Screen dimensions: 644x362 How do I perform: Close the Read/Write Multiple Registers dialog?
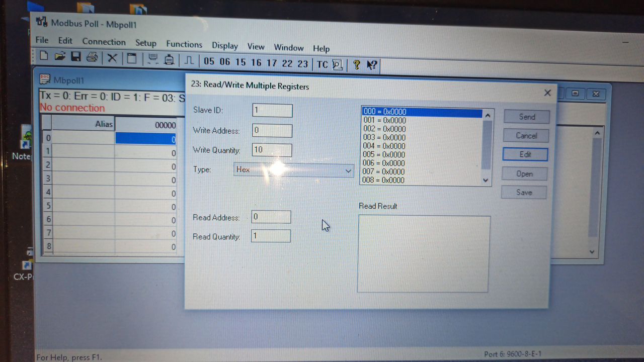[x=547, y=93]
